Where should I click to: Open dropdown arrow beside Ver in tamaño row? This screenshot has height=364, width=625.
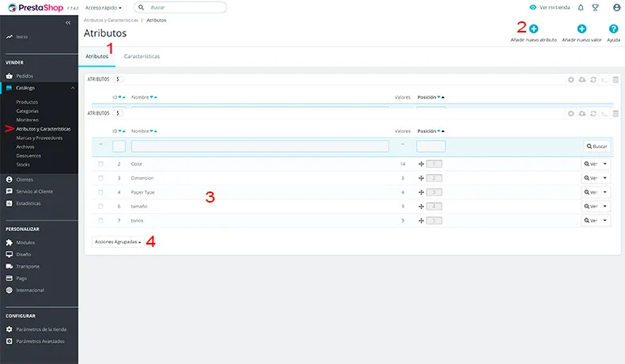point(604,207)
